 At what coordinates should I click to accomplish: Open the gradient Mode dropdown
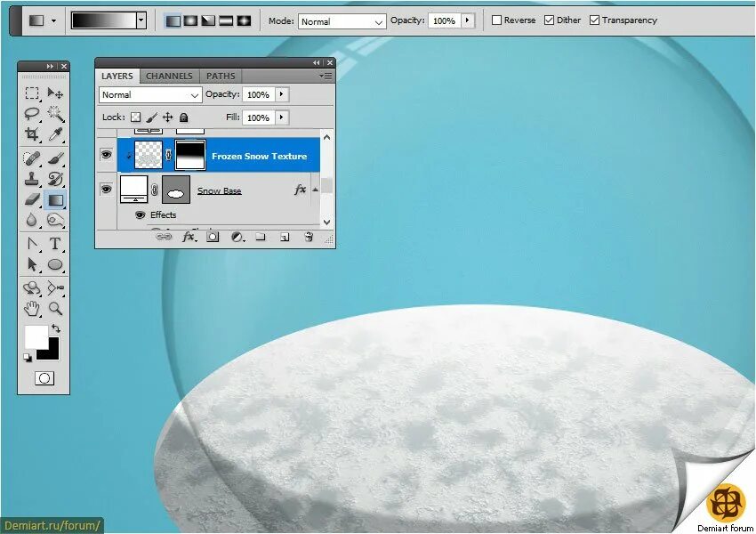tap(342, 21)
